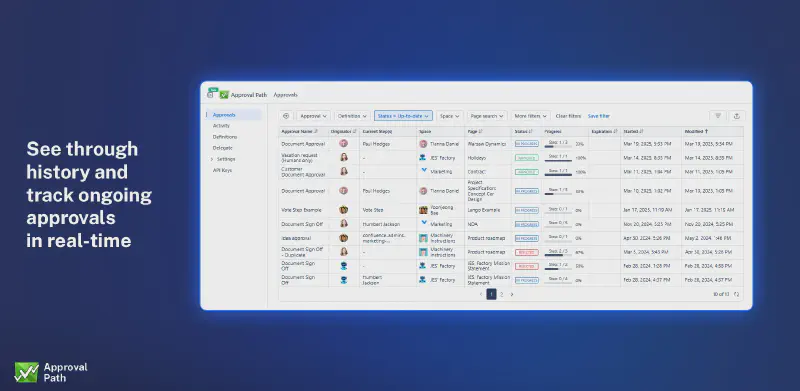
Task: Click the Save filter link
Action: [x=598, y=116]
